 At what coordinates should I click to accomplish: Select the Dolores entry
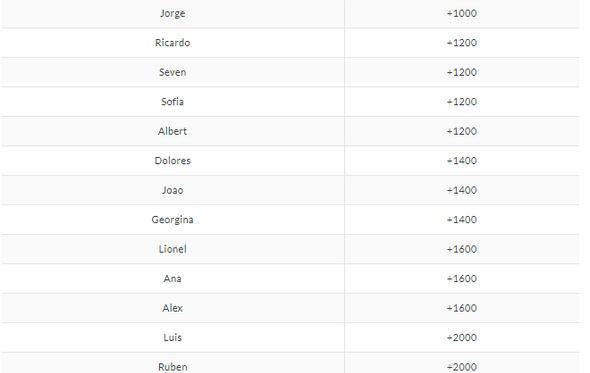click(x=172, y=160)
